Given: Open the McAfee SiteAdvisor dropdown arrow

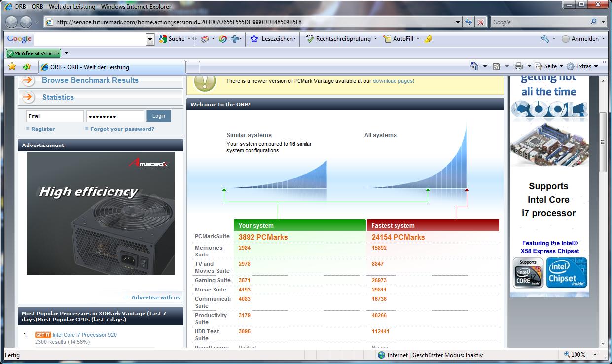Looking at the screenshot, I should point(66,53).
